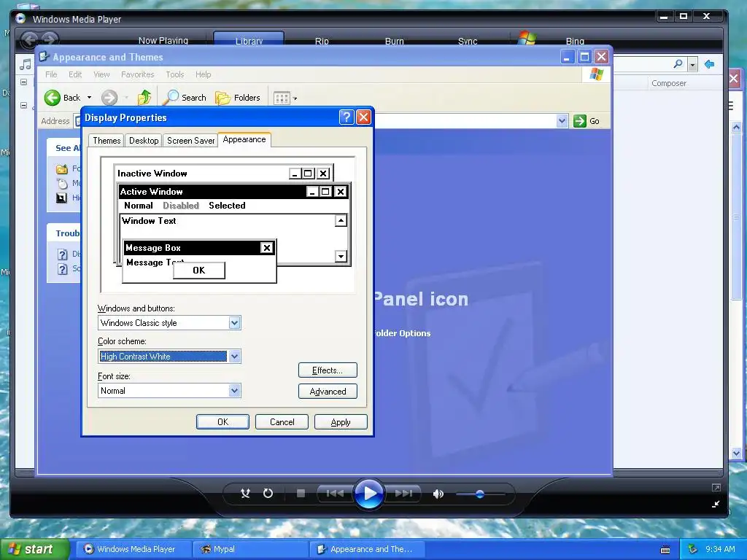
Task: Click the Media Player search magnifier icon
Action: [678, 63]
